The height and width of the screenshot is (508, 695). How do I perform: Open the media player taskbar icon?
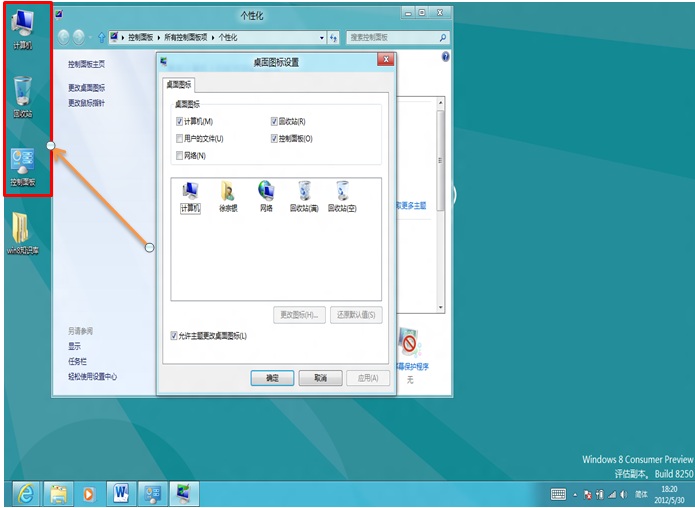point(89,493)
